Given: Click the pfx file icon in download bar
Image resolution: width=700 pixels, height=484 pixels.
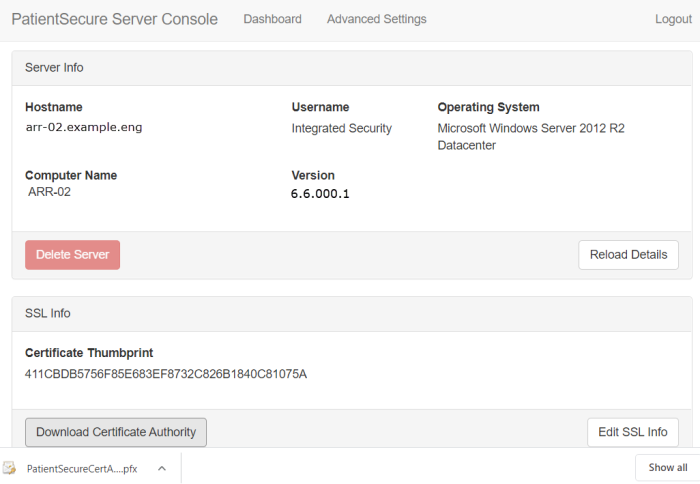Looking at the screenshot, I should click(x=10, y=468).
